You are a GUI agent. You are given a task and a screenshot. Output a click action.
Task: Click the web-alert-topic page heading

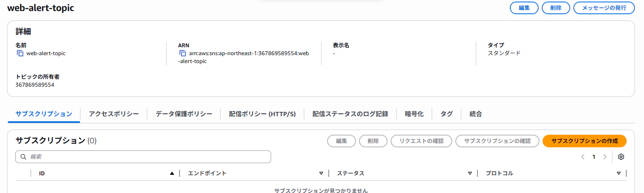pyautogui.click(x=41, y=8)
